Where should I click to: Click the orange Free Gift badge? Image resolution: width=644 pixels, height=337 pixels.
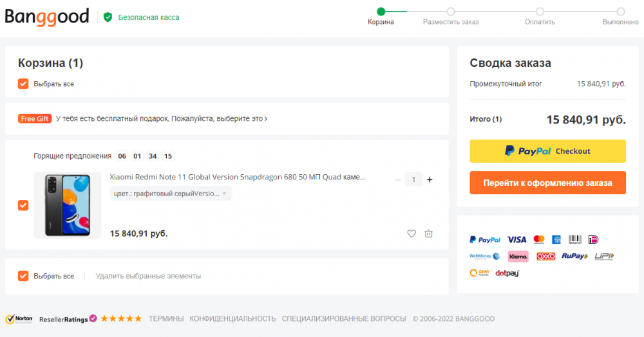point(35,118)
